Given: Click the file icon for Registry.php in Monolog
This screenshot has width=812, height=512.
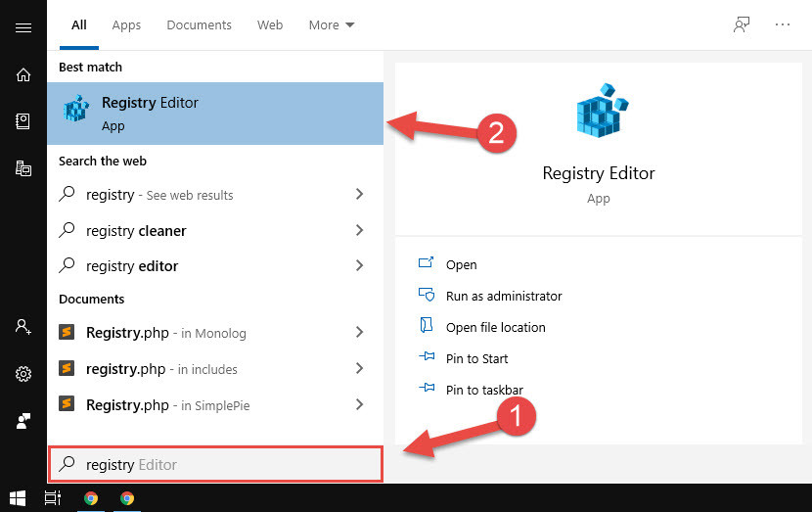Looking at the screenshot, I should (67, 332).
